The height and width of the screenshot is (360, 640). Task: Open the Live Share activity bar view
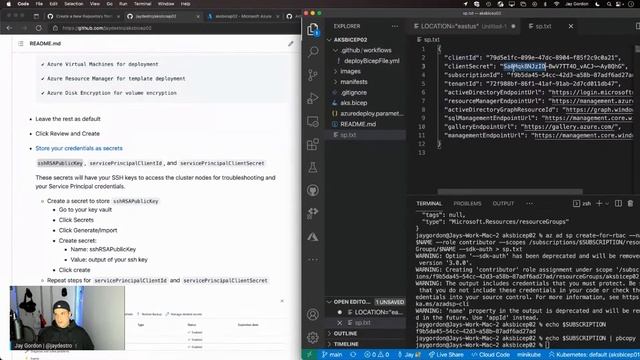click(313, 213)
